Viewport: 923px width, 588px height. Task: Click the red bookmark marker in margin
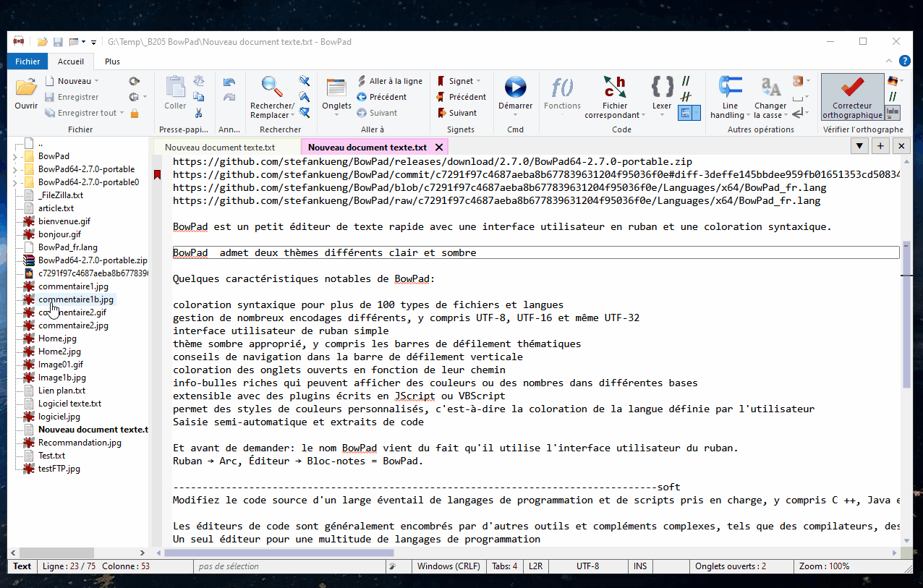click(x=158, y=174)
